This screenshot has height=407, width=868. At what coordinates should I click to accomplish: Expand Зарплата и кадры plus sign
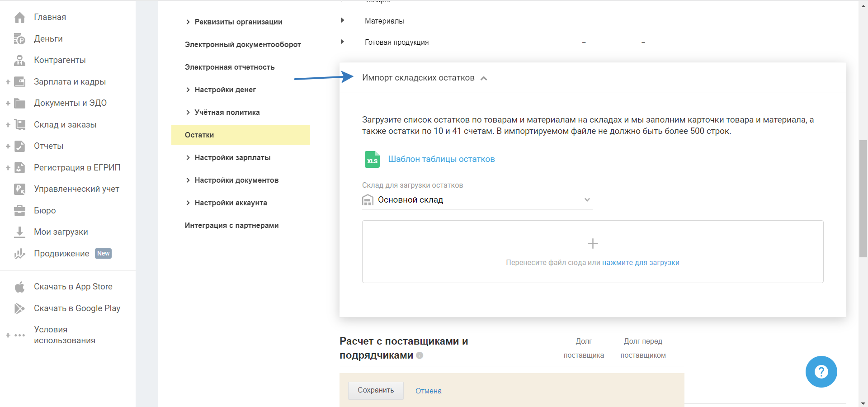[x=8, y=82]
